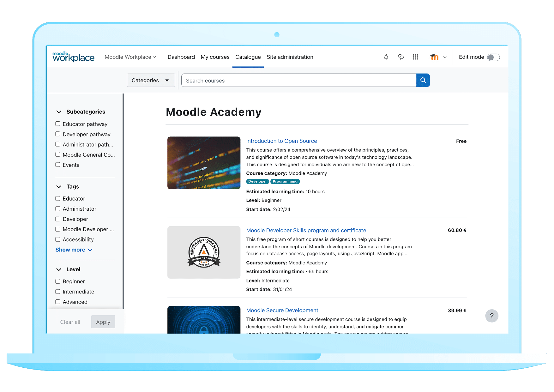Tick the Beginner level checkbox
Screen dimensions: 554x392
[x=58, y=281]
